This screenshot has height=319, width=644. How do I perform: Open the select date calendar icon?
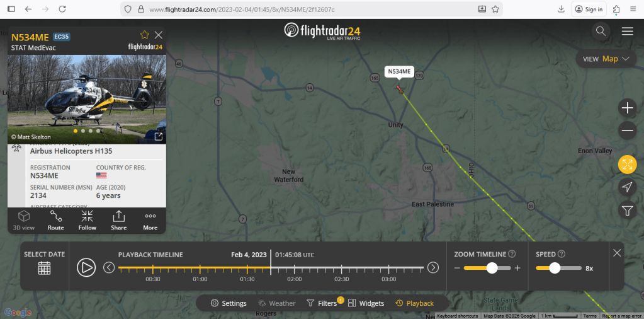(44, 268)
